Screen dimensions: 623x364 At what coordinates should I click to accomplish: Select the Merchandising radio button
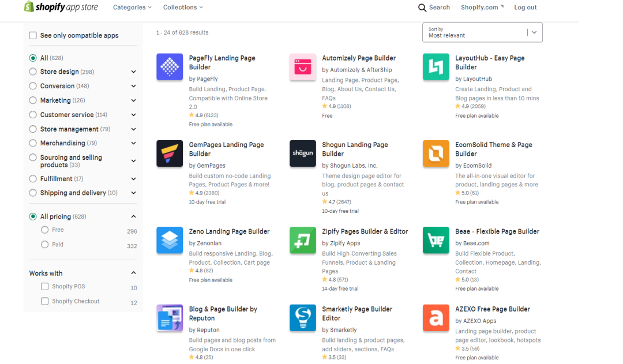[33, 143]
